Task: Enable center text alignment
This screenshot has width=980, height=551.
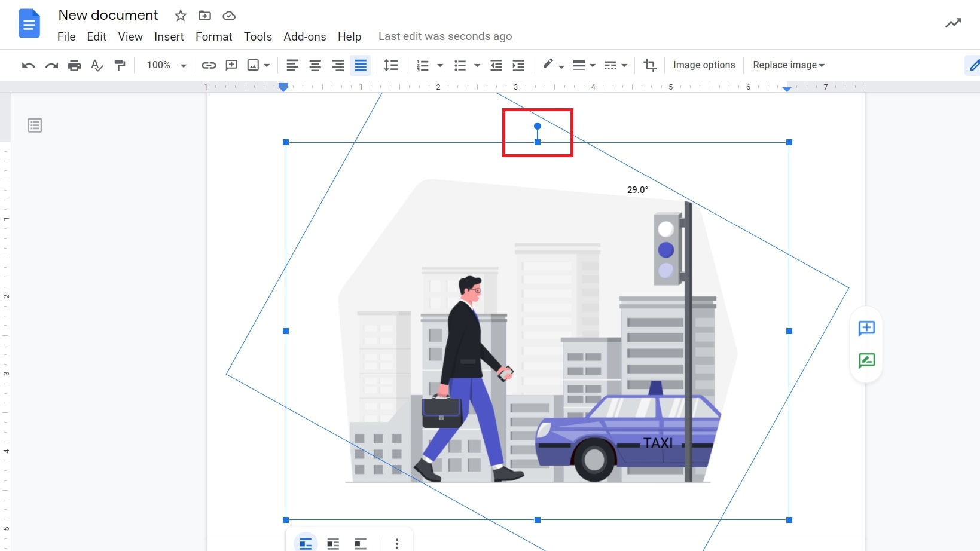Action: coord(315,65)
